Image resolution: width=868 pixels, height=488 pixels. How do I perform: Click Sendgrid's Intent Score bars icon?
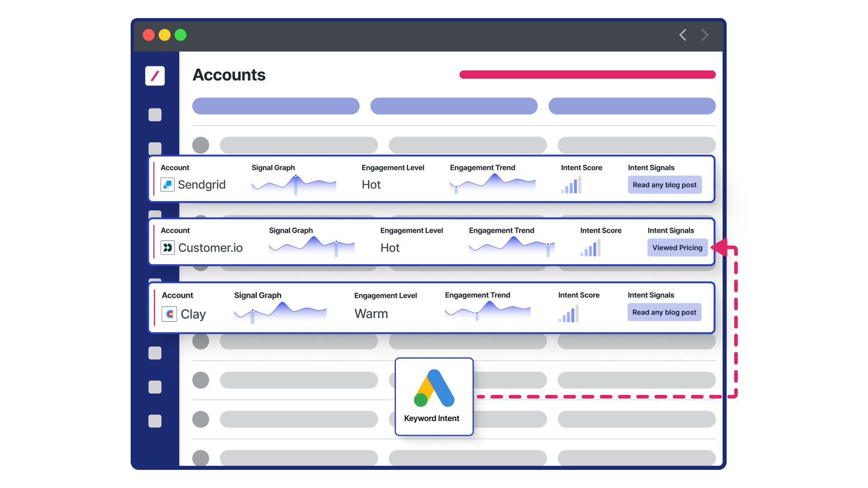point(571,185)
